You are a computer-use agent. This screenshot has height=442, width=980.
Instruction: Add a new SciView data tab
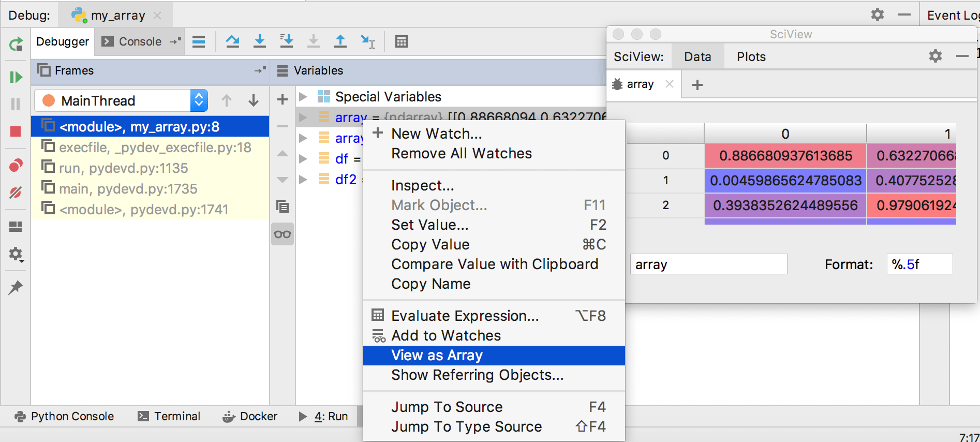pyautogui.click(x=697, y=84)
